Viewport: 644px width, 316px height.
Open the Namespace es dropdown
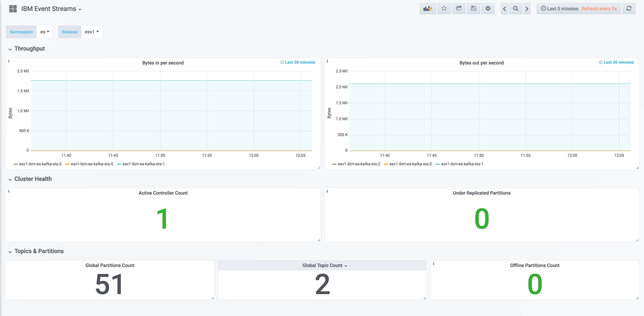pos(44,32)
